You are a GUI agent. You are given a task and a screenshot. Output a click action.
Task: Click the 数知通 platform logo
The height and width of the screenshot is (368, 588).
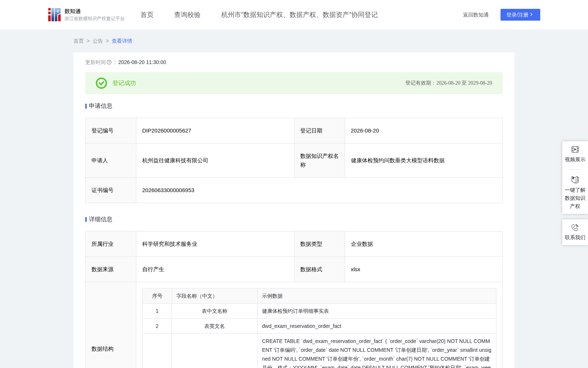86,15
